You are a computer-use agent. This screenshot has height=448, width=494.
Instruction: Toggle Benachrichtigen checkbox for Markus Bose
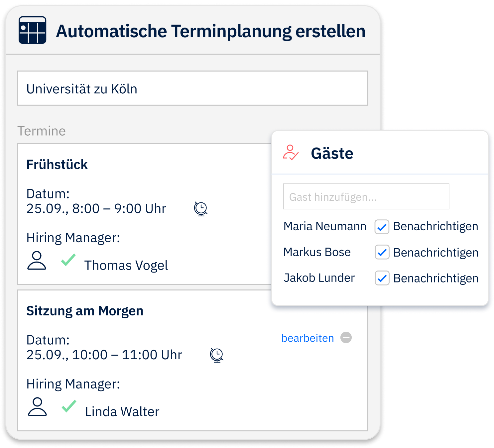(x=382, y=253)
